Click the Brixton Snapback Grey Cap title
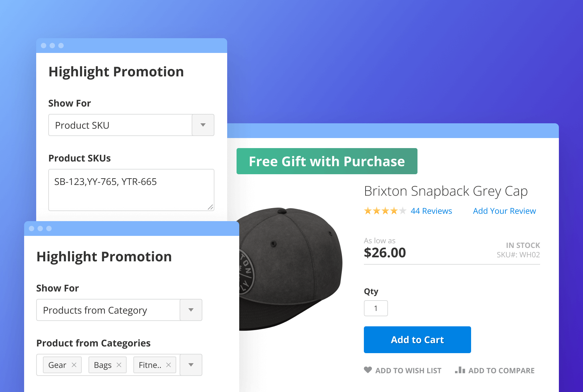 (446, 191)
